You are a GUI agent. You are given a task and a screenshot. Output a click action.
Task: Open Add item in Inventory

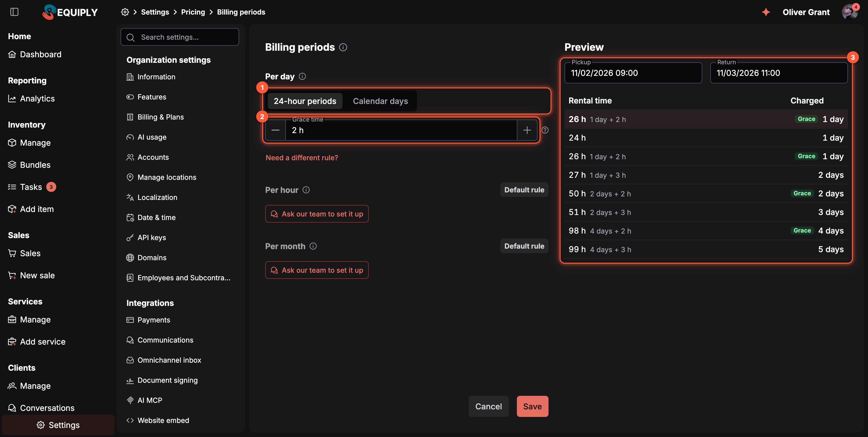click(x=31, y=209)
